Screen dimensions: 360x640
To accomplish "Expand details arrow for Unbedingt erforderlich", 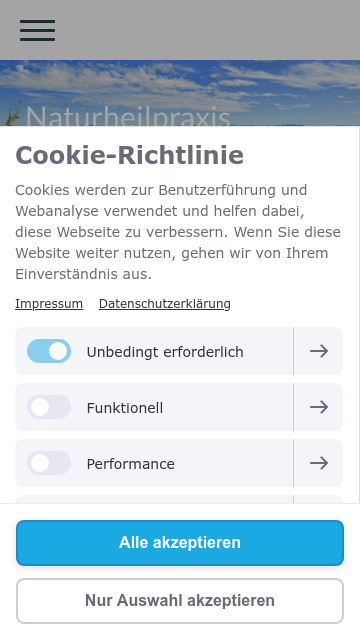I will pos(318,351).
